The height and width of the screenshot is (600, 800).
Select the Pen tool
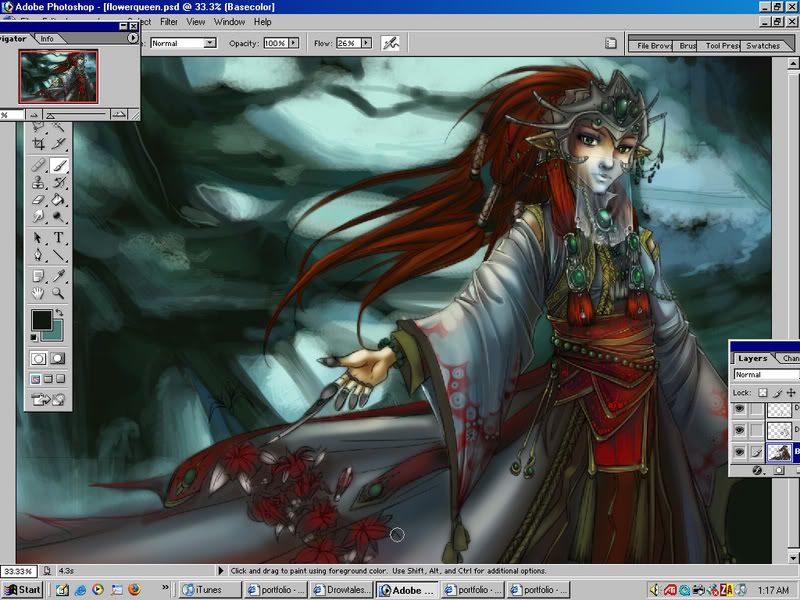(x=38, y=255)
